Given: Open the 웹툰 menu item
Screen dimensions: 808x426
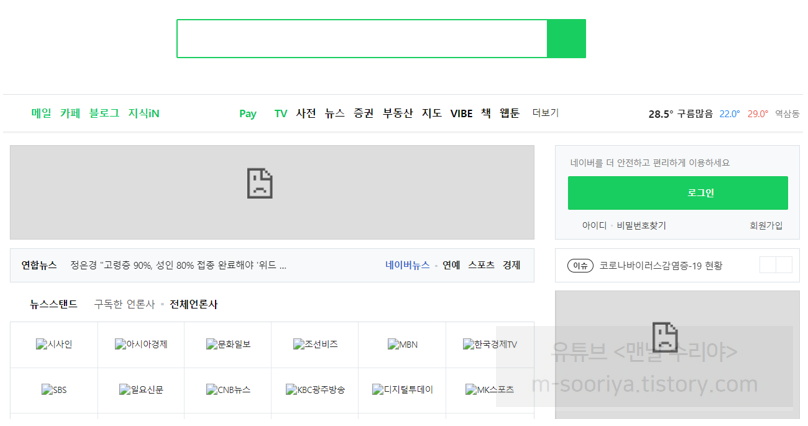Looking at the screenshot, I should pyautogui.click(x=510, y=113).
